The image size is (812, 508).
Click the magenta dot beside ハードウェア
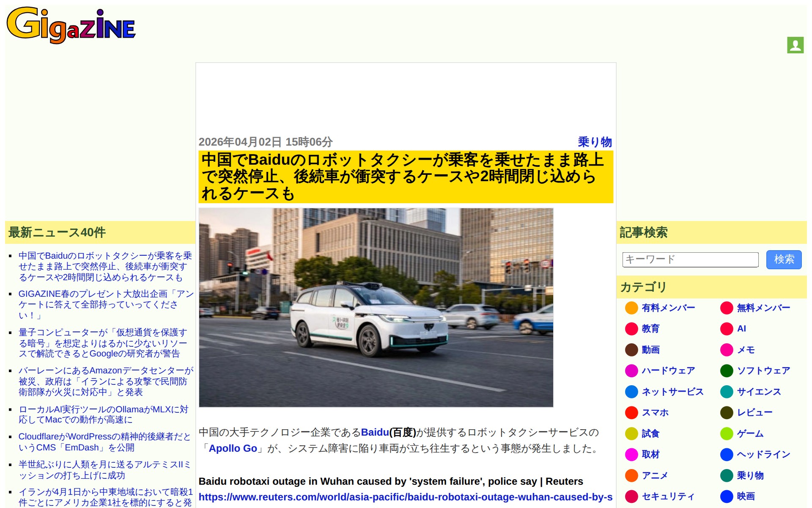631,370
